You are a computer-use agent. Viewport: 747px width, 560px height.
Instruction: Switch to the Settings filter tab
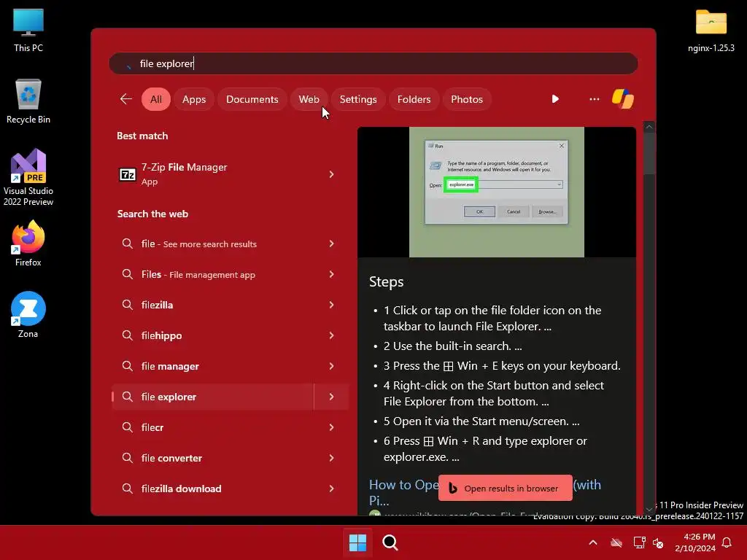357,99
